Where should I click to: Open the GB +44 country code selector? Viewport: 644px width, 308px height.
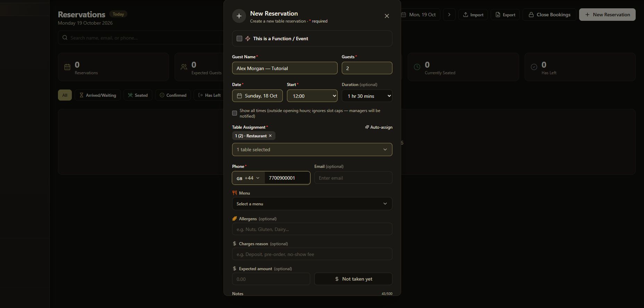click(x=248, y=178)
